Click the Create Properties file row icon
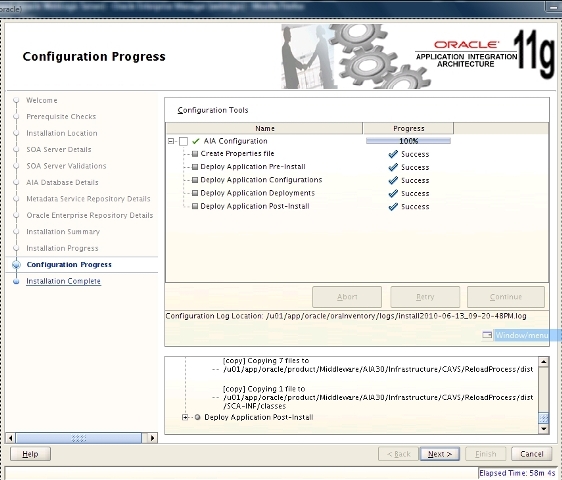The width and height of the screenshot is (562, 480). [195, 154]
